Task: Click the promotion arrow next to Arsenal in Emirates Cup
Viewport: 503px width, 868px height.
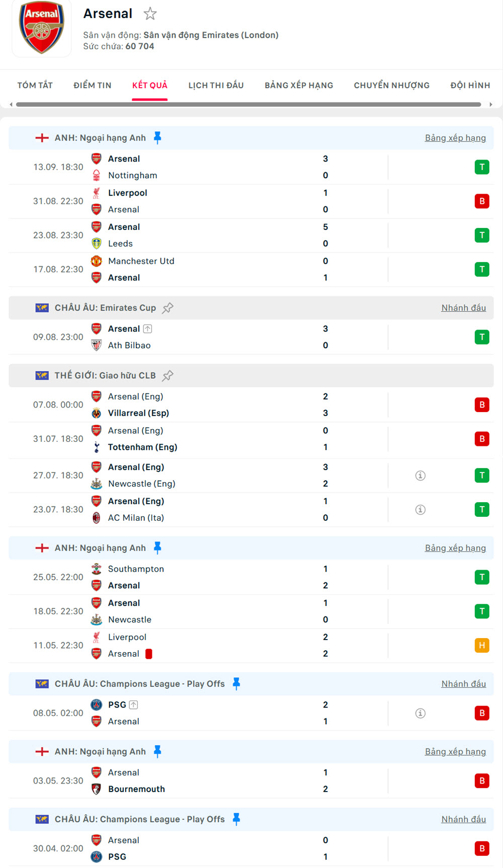Action: pos(147,328)
